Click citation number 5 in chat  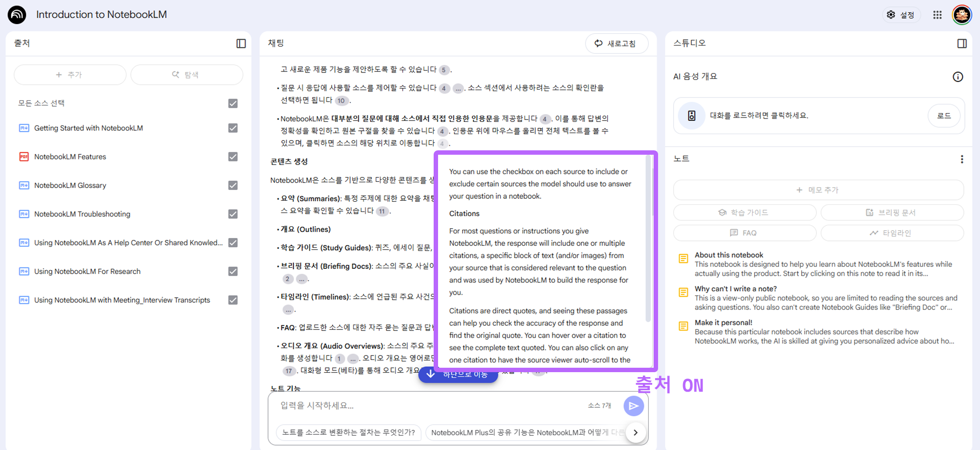(444, 70)
